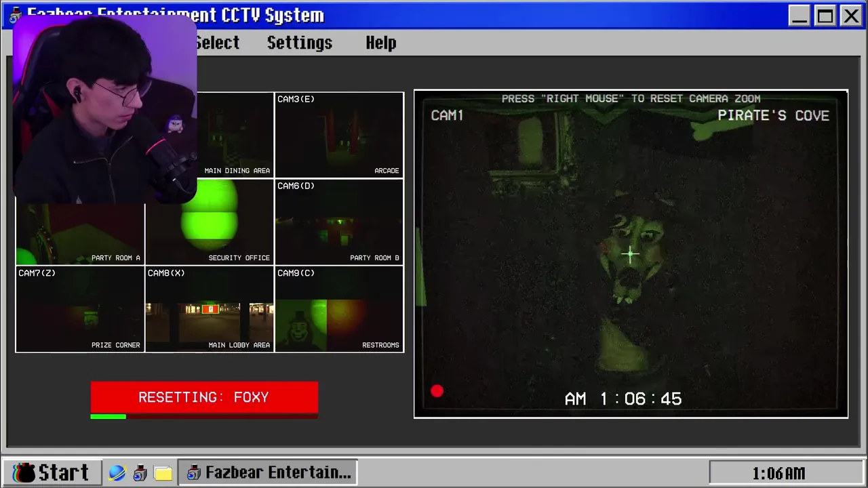Click the Pirate's Cove camera label

click(773, 115)
